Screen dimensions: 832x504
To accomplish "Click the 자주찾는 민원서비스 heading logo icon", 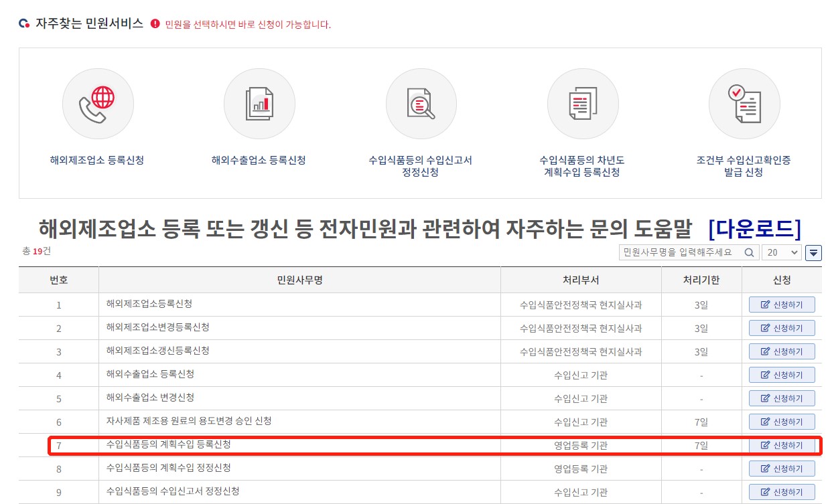I will coord(24,24).
